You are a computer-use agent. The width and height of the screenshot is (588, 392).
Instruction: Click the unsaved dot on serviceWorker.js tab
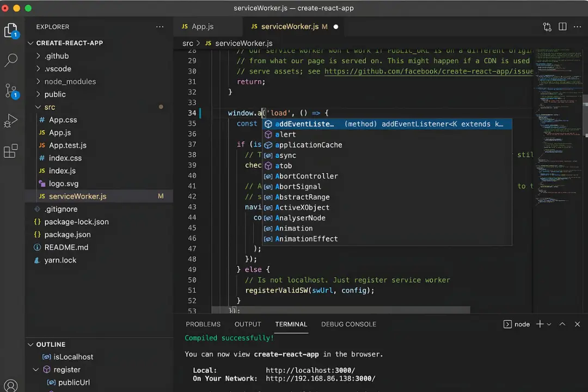tap(335, 27)
